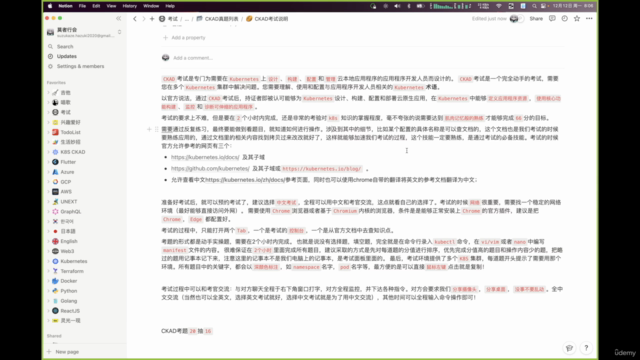The height and width of the screenshot is (360, 640).
Task: Open comments panel in top bar
Action: tap(552, 18)
